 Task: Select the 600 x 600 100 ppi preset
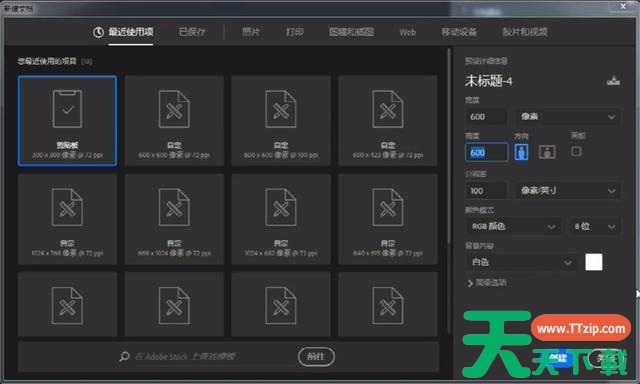tap(281, 120)
